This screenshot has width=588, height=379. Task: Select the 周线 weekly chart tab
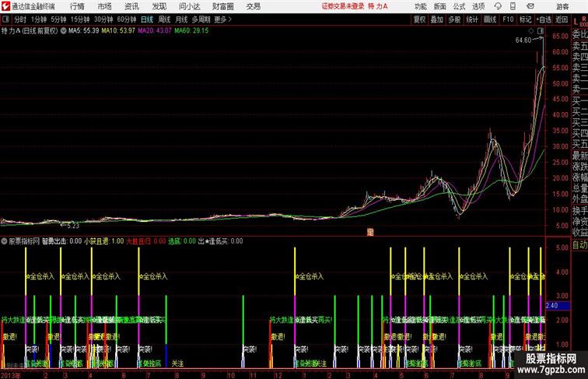(x=164, y=19)
